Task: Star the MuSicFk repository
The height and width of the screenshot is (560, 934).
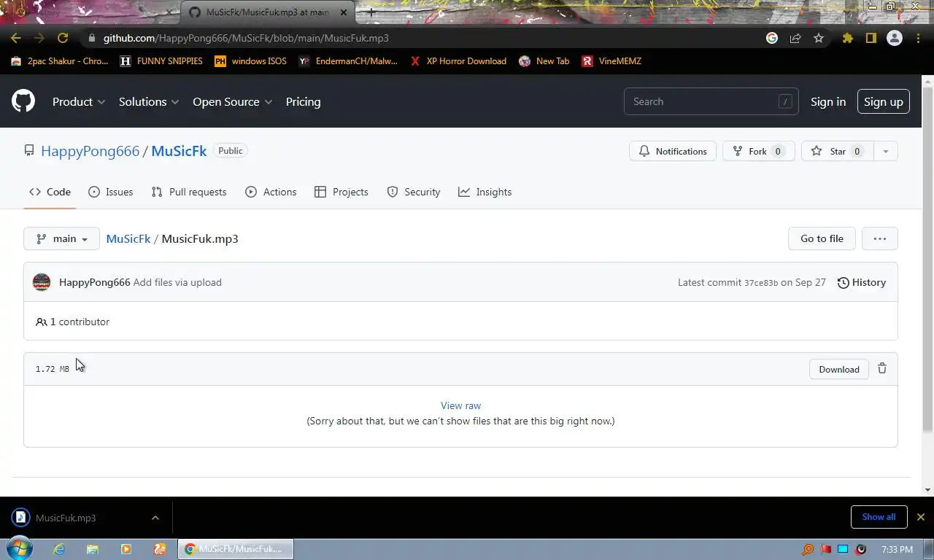Action: point(837,151)
